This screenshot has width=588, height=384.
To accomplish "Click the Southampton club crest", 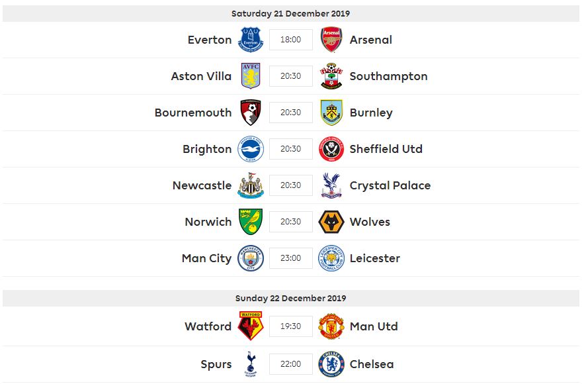I will (x=331, y=76).
